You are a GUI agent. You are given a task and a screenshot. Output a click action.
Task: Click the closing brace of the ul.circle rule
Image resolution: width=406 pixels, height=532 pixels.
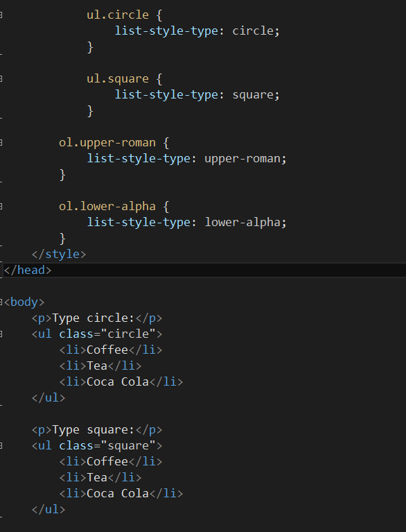(90, 47)
